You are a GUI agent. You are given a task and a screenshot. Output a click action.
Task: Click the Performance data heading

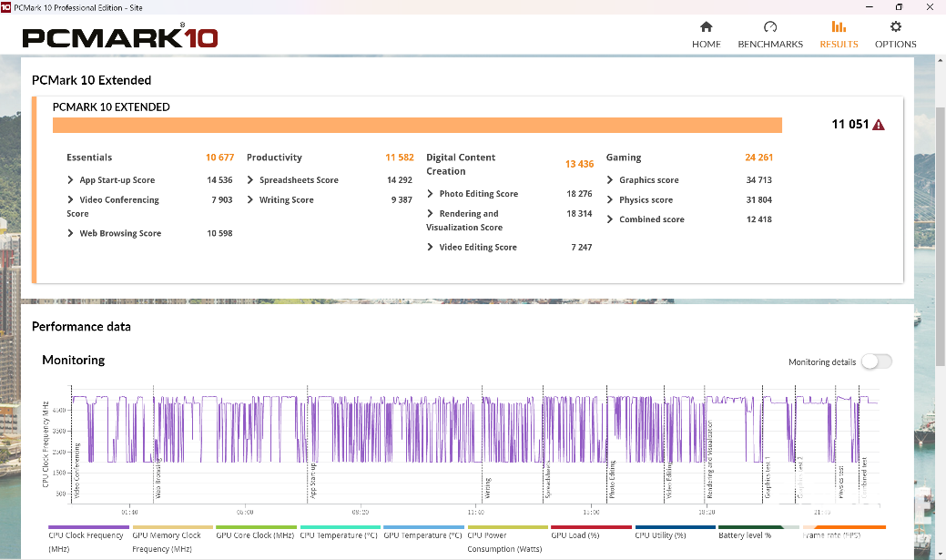(81, 327)
